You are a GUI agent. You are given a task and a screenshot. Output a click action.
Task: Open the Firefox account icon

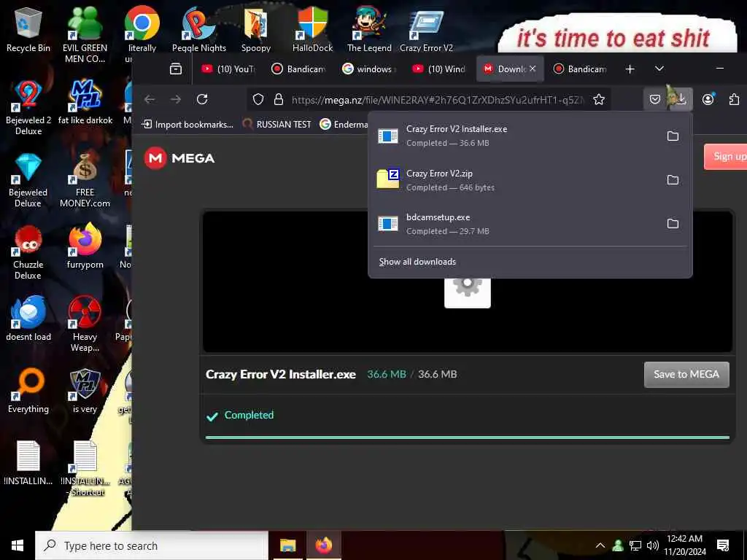[708, 99]
